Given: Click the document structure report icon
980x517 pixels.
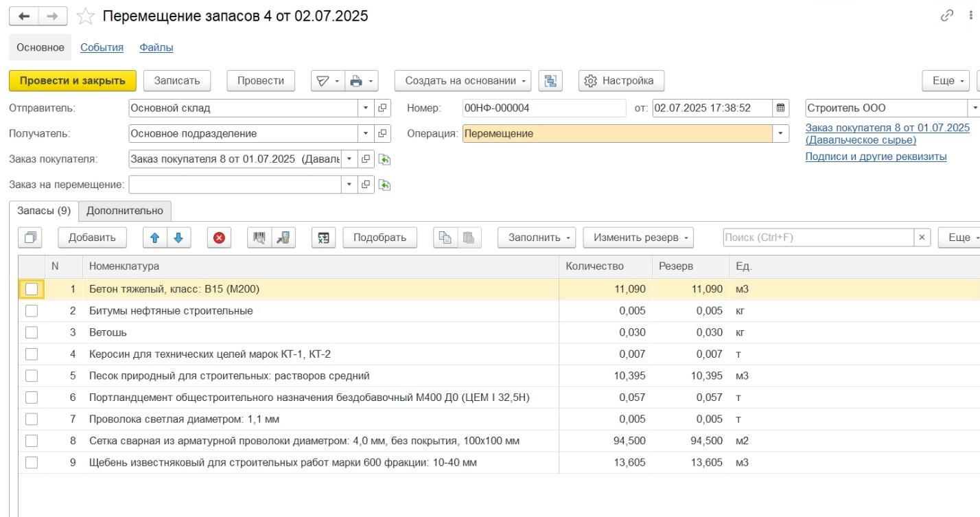Looking at the screenshot, I should click(550, 81).
